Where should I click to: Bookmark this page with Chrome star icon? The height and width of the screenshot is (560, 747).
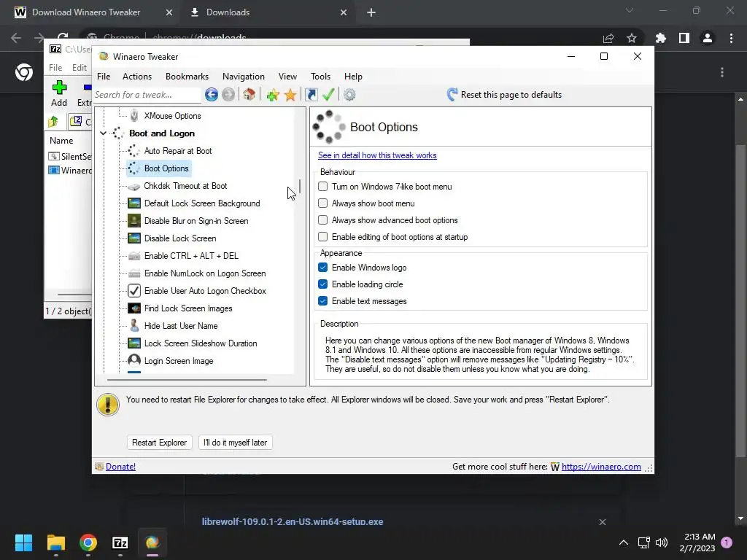pos(631,38)
